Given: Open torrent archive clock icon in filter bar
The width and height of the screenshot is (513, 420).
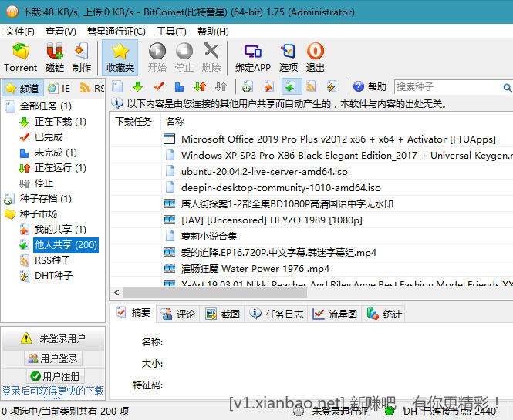Looking at the screenshot, I should (x=248, y=87).
